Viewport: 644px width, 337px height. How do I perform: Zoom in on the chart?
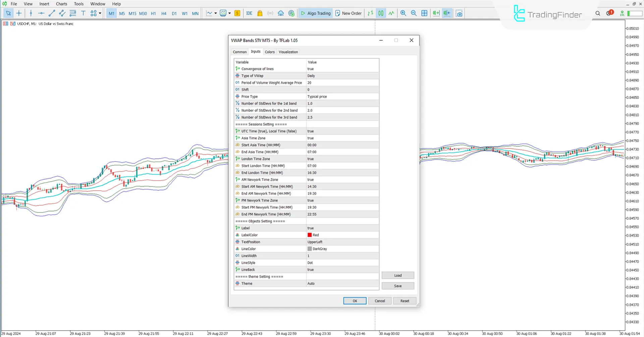(x=403, y=13)
